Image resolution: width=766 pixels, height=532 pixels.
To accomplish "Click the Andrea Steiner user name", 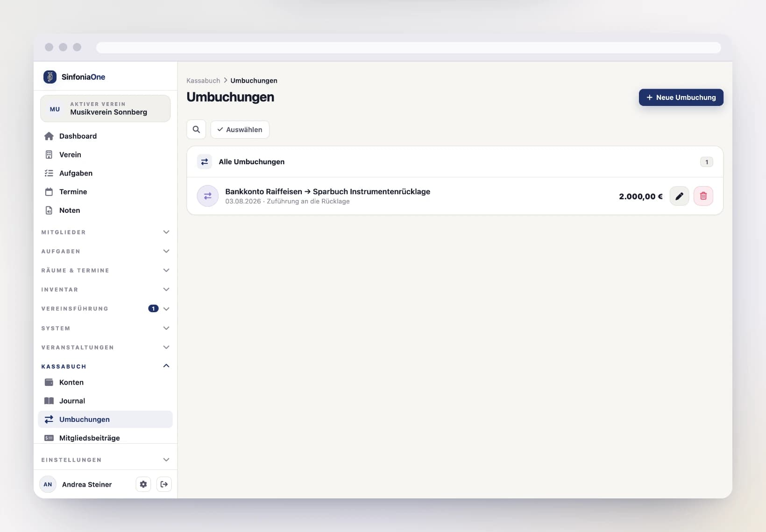I will click(x=87, y=484).
